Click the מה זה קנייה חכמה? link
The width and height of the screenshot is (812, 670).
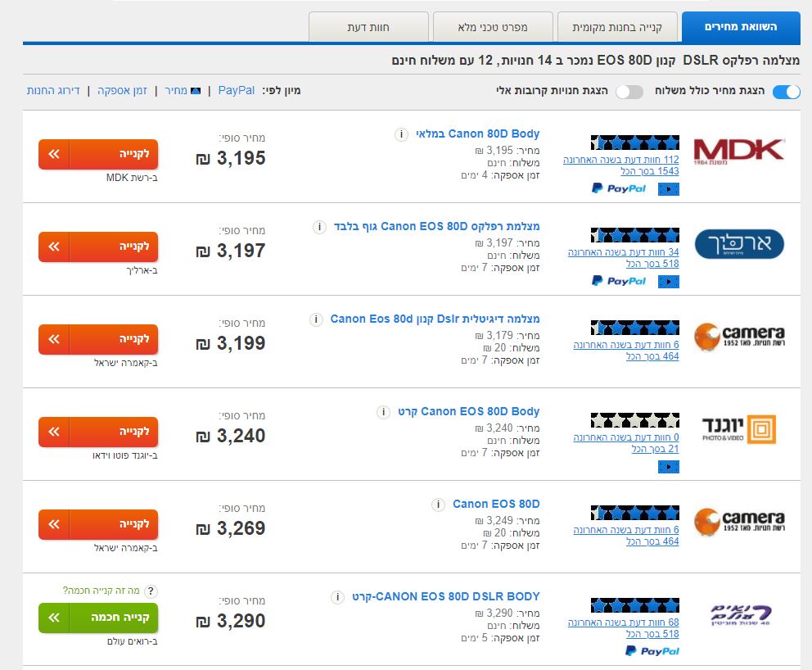point(101,591)
